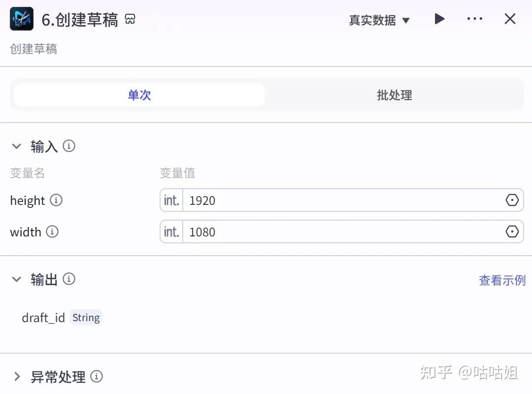The height and width of the screenshot is (394, 532).
Task: Click the info icon next to 输入
Action: coord(69,146)
